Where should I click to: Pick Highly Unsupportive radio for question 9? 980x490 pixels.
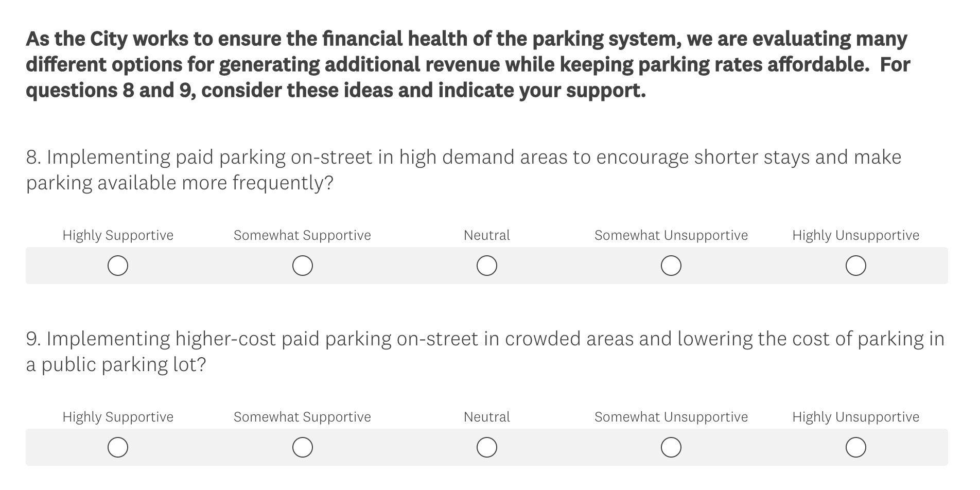tap(856, 447)
